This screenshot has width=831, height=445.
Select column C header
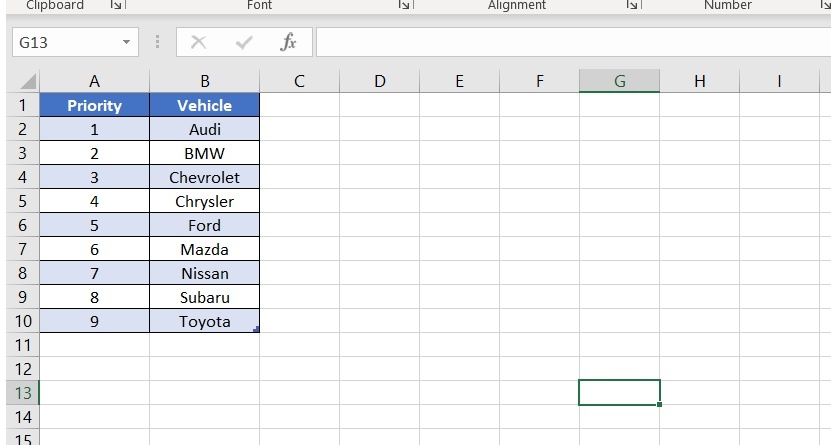299,81
